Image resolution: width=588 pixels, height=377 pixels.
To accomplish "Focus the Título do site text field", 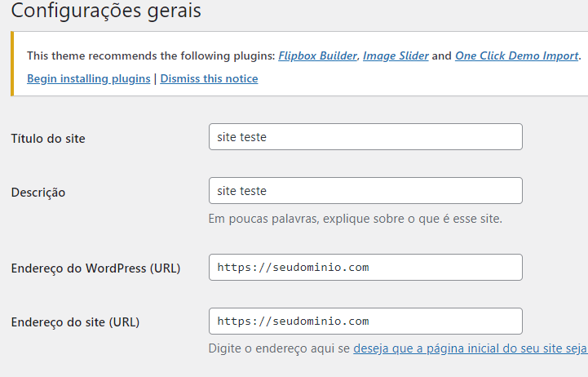I will [x=365, y=137].
